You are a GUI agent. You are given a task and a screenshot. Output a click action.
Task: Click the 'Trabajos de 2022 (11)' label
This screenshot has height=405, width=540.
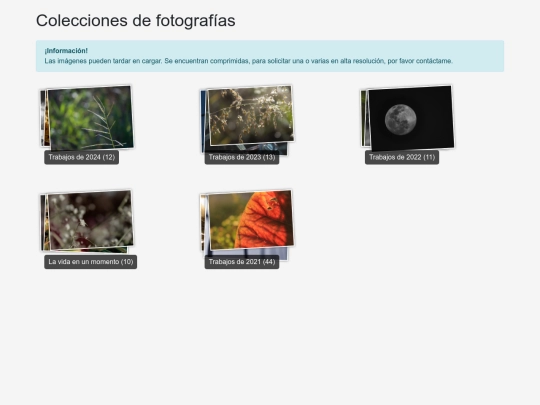point(402,157)
